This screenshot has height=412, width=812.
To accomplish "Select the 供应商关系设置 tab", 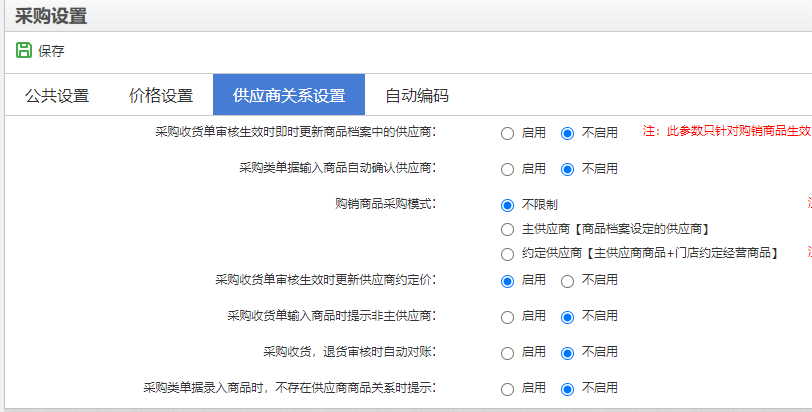I will pos(289,95).
